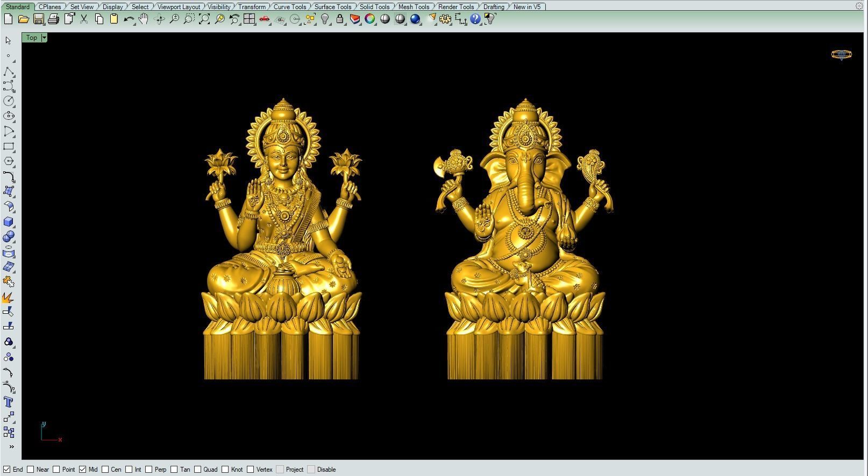Enable the Near osnap checkbox

31,470
